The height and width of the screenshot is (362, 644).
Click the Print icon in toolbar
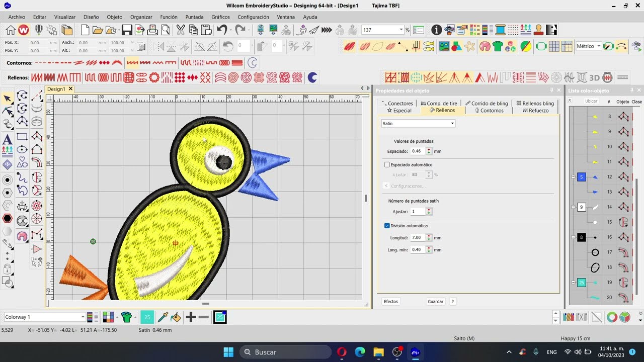click(x=152, y=30)
